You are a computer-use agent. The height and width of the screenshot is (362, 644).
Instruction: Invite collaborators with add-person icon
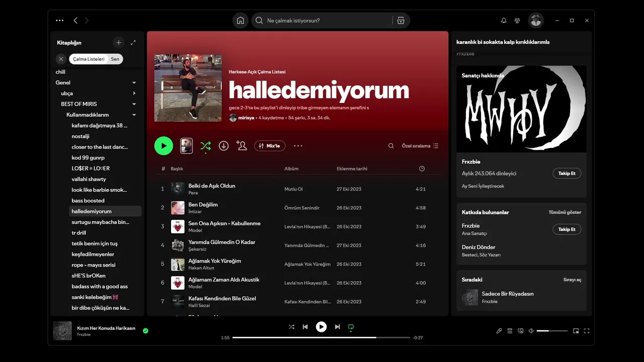(x=242, y=146)
